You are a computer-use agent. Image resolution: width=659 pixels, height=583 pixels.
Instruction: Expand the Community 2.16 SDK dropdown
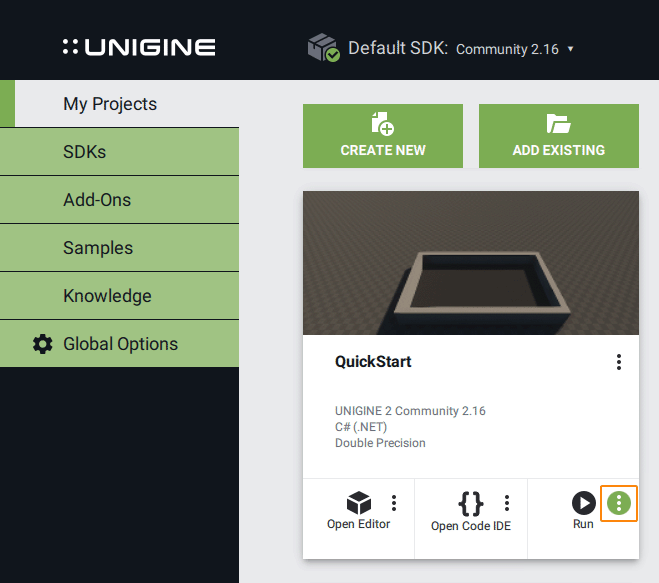[515, 49]
